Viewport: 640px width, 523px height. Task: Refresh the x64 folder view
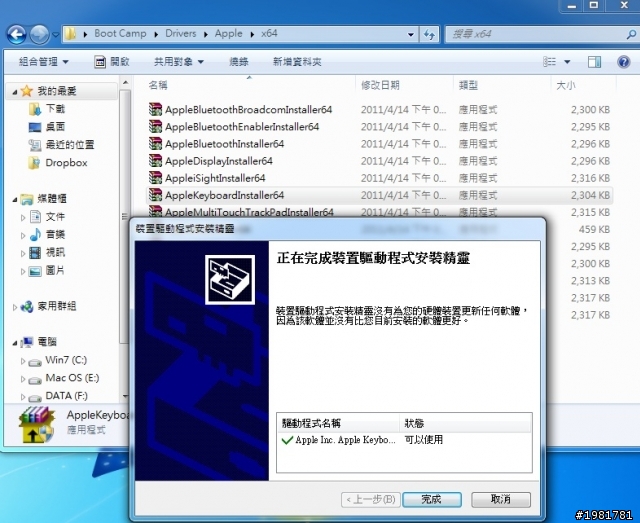(x=429, y=35)
